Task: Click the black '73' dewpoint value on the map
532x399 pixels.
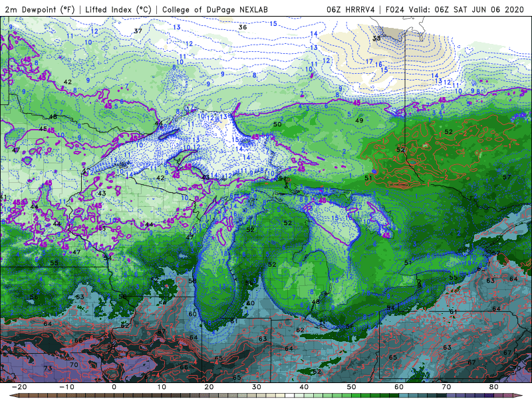Action: [x=48, y=368]
